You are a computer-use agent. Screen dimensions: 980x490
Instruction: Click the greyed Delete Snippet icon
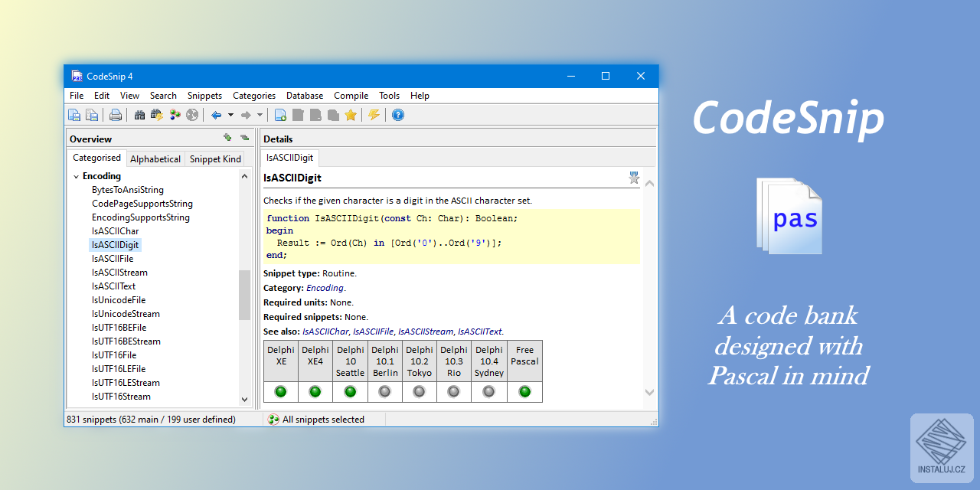tap(315, 115)
